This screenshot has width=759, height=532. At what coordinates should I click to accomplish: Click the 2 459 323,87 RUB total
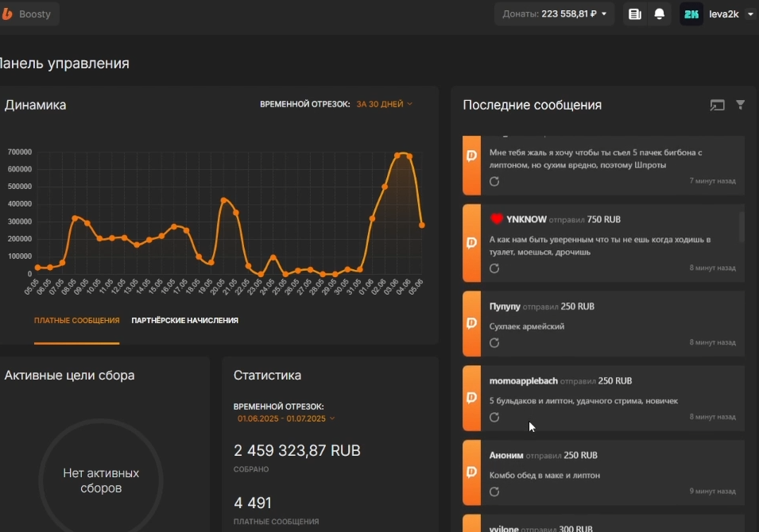[x=296, y=451]
